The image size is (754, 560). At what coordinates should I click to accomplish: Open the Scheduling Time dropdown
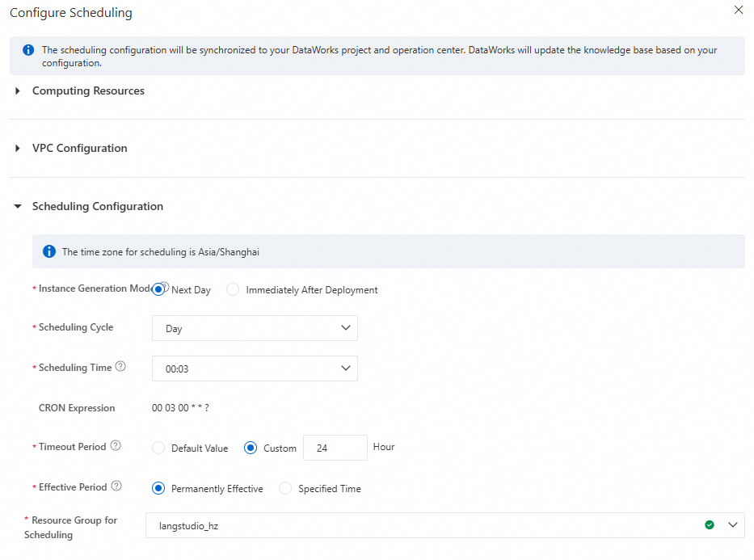coord(255,368)
